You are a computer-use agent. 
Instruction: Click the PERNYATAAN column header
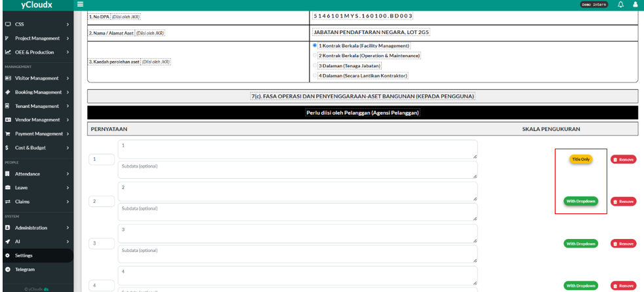point(109,129)
